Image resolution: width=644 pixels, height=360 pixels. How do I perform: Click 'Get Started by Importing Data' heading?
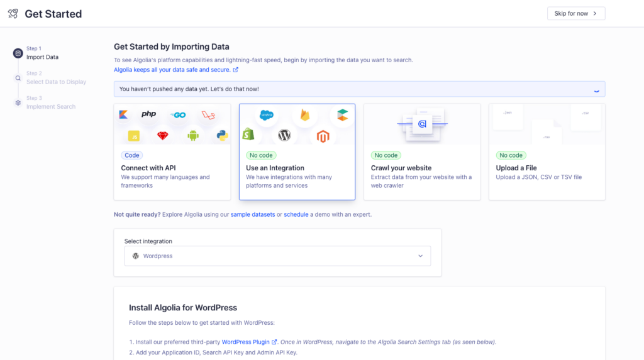pos(172,46)
